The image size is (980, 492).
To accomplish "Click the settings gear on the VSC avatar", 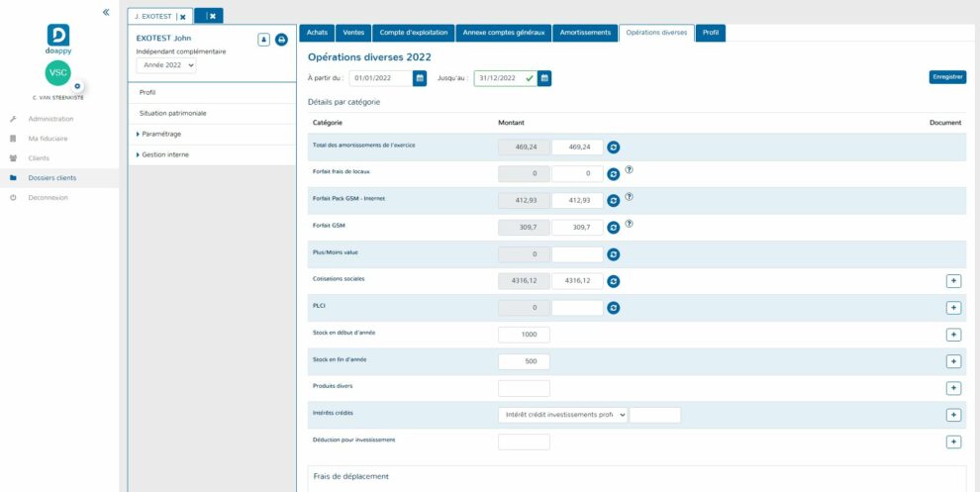I will [x=77, y=87].
